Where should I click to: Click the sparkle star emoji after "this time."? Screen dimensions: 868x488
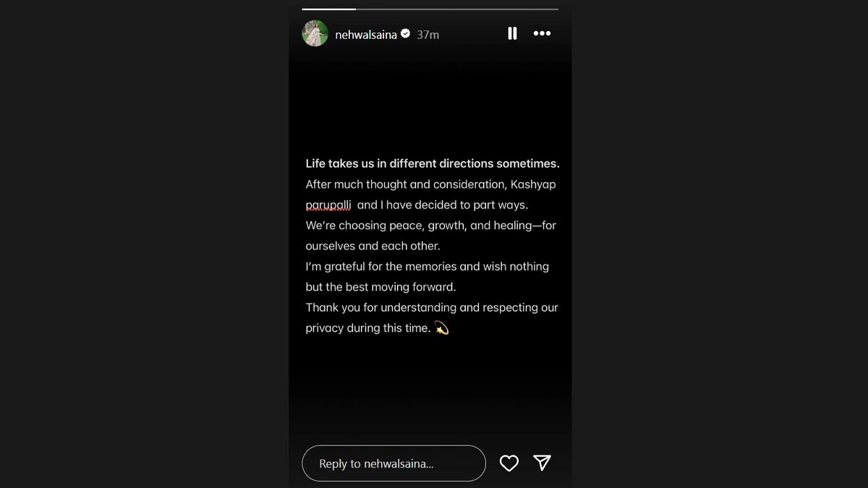(442, 328)
